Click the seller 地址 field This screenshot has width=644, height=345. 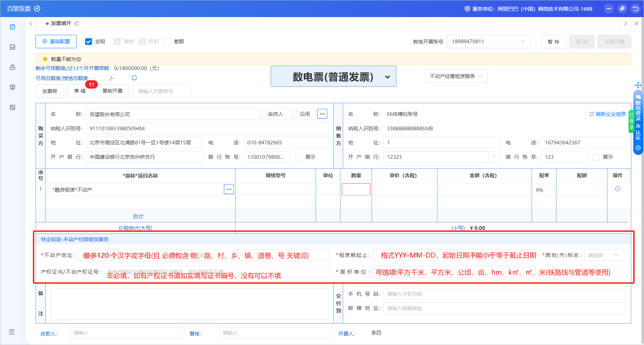pos(442,143)
